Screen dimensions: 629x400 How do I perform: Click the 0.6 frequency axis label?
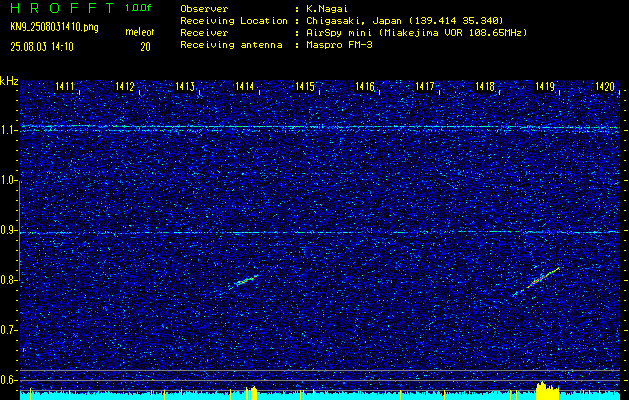click(x=8, y=380)
